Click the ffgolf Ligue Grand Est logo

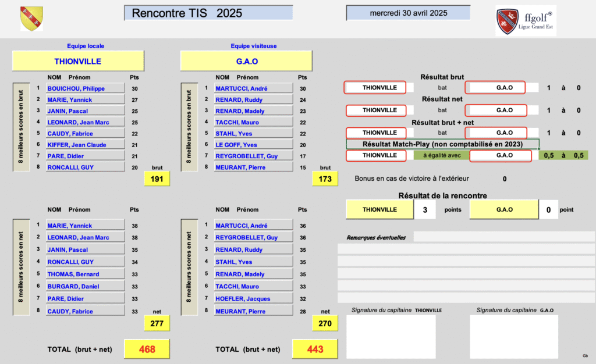(x=526, y=21)
